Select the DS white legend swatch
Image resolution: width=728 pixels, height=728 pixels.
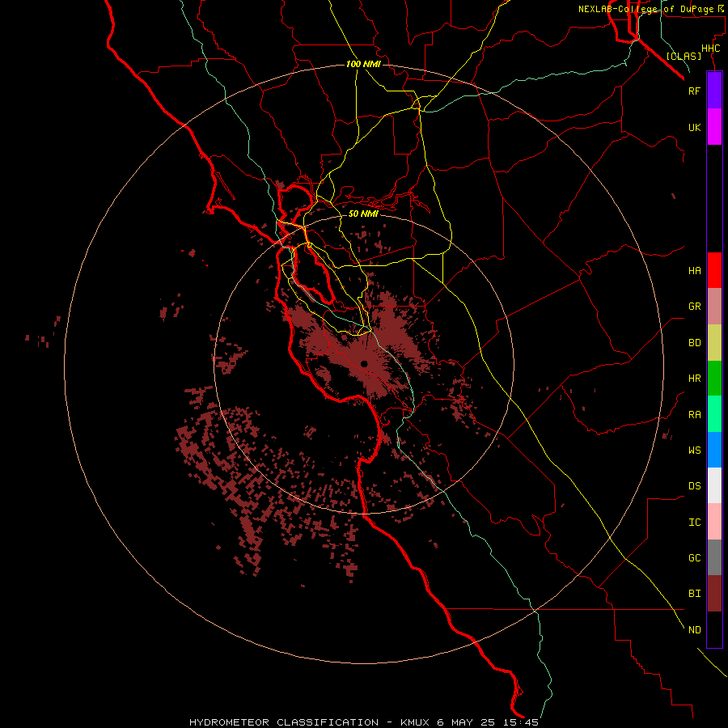(714, 485)
